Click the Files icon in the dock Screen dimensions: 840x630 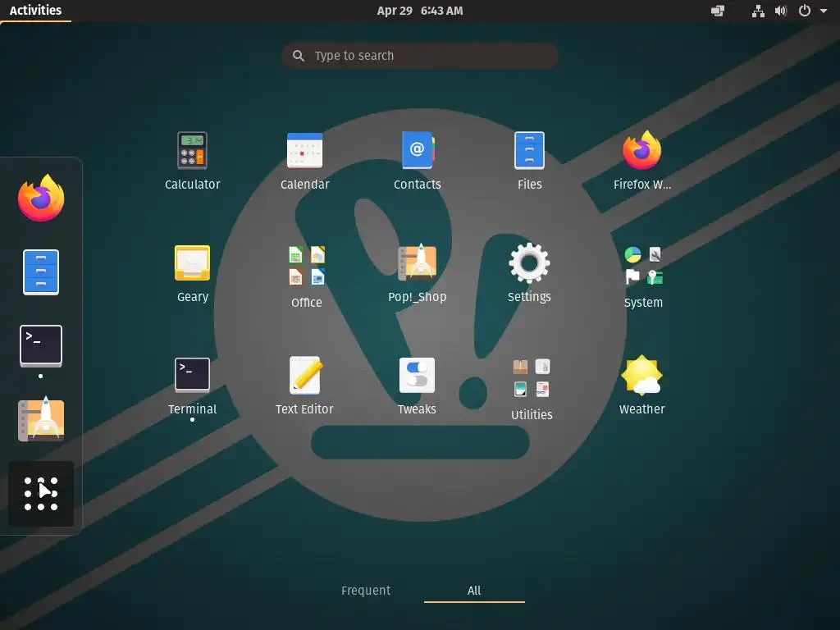click(41, 272)
